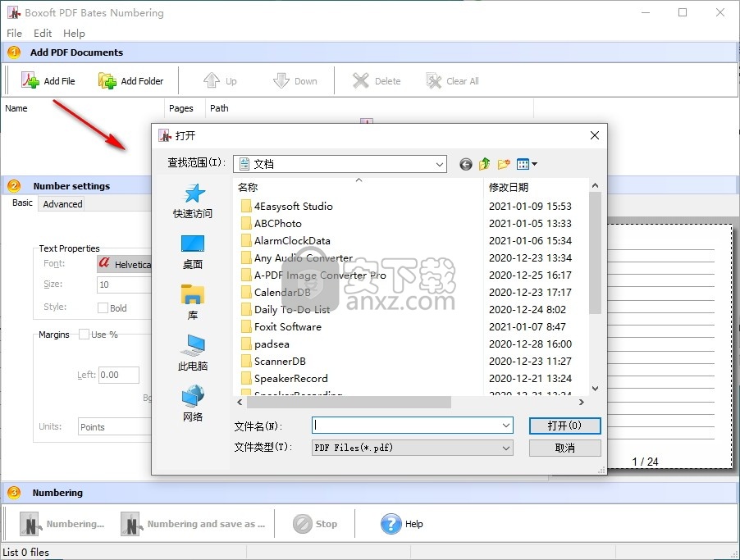
Task: Go back using dialog's back arrow icon
Action: (465, 164)
